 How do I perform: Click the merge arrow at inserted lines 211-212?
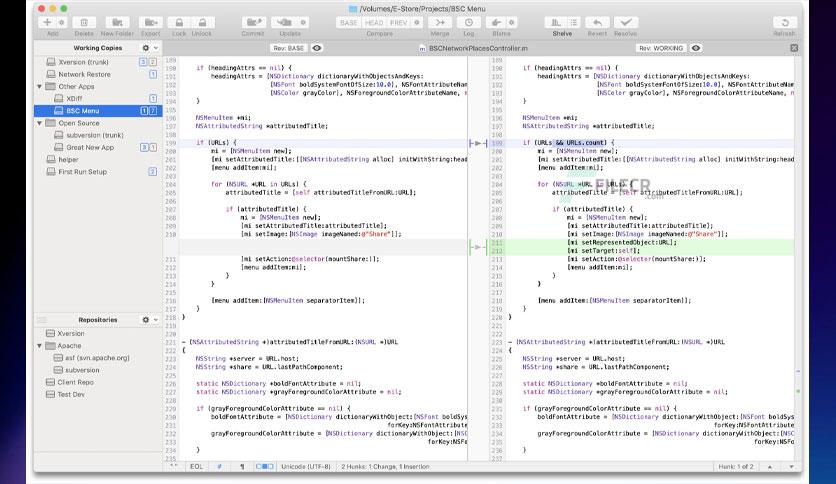(478, 247)
